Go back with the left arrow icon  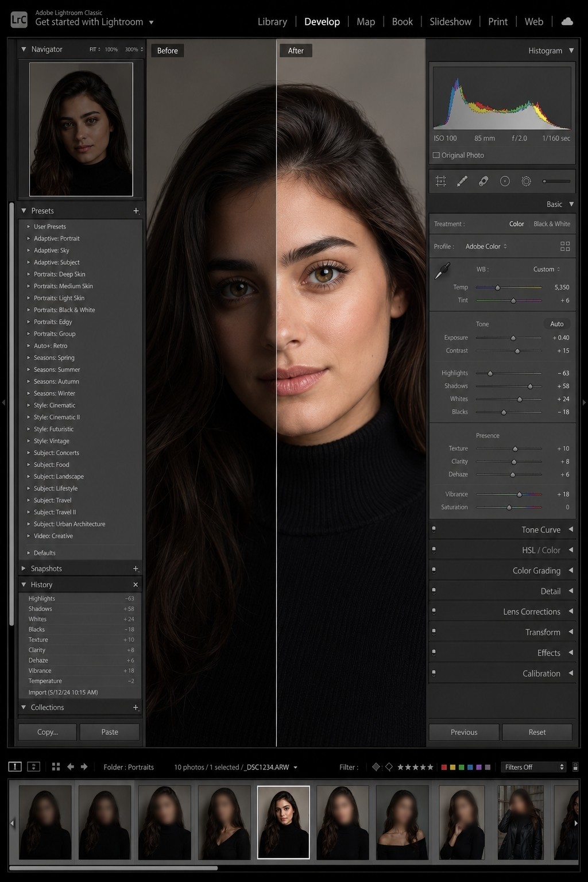71,767
